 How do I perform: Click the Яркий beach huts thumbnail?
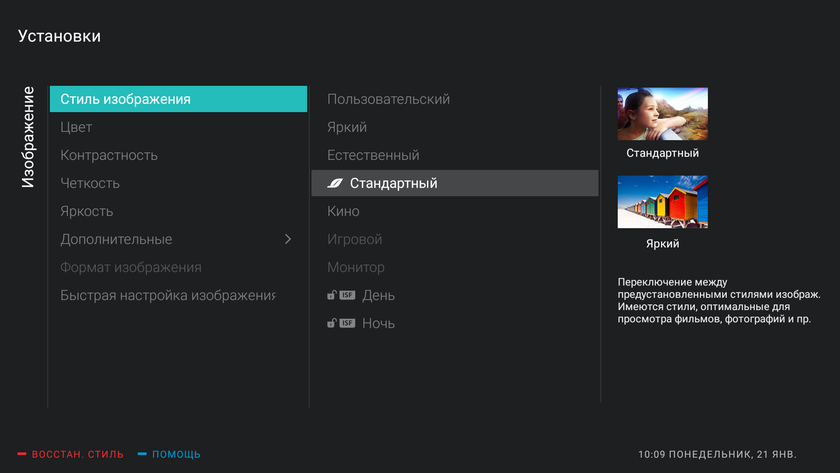pyautogui.click(x=662, y=202)
